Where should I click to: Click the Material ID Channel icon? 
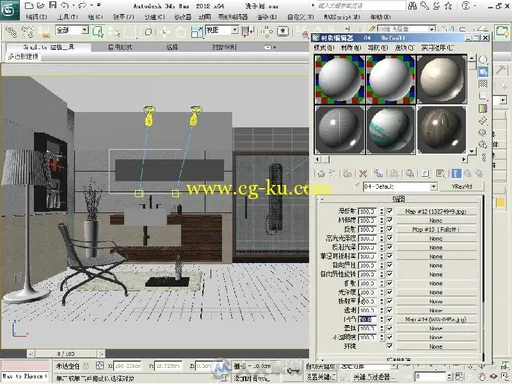(x=426, y=174)
